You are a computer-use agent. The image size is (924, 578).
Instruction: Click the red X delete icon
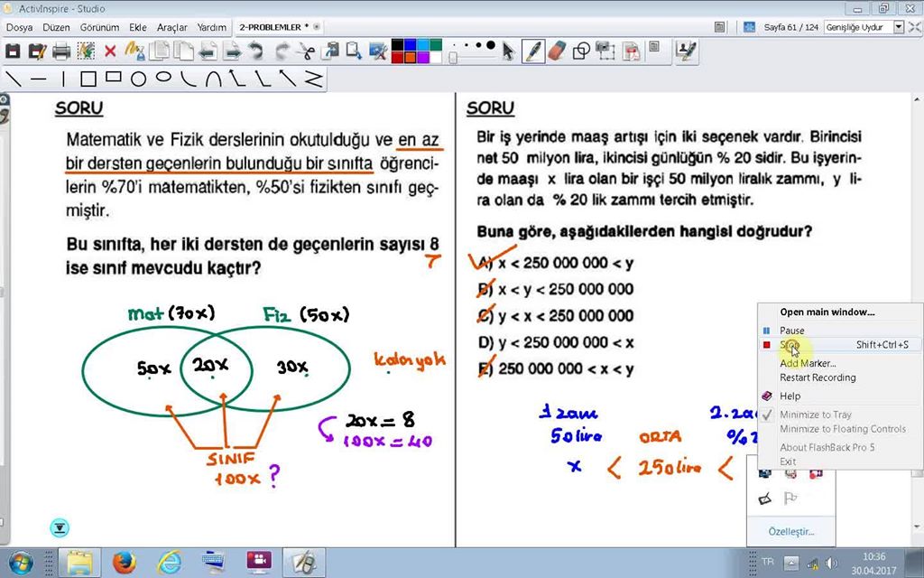pos(110,51)
